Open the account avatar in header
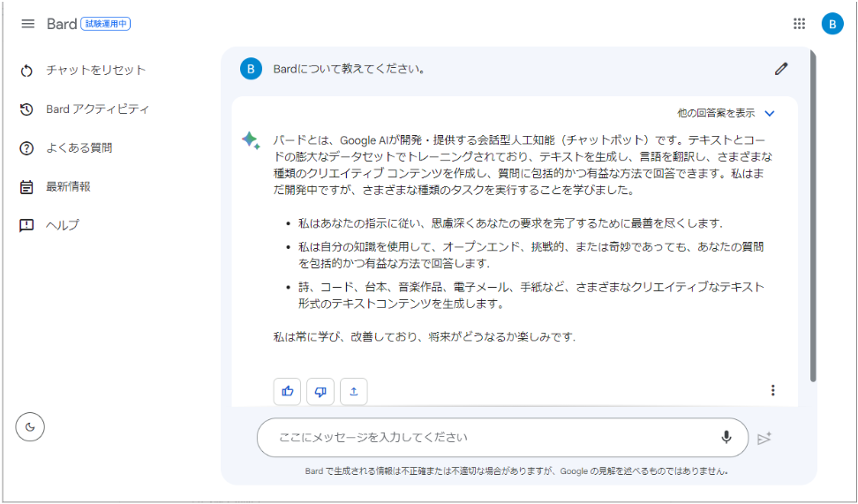 [x=832, y=24]
